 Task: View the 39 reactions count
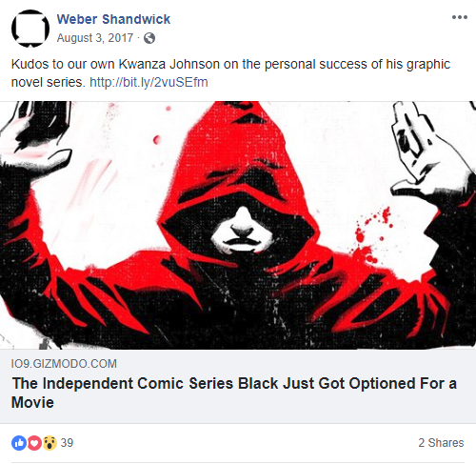tap(67, 443)
